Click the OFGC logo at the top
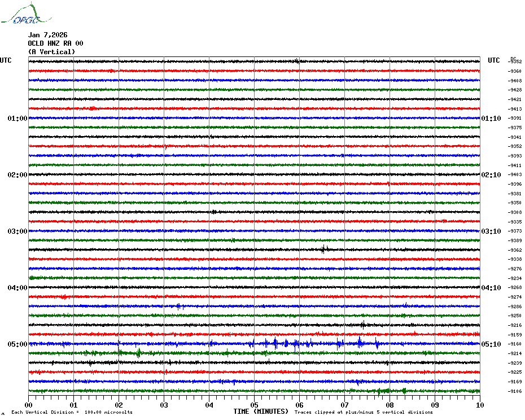 [27, 14]
